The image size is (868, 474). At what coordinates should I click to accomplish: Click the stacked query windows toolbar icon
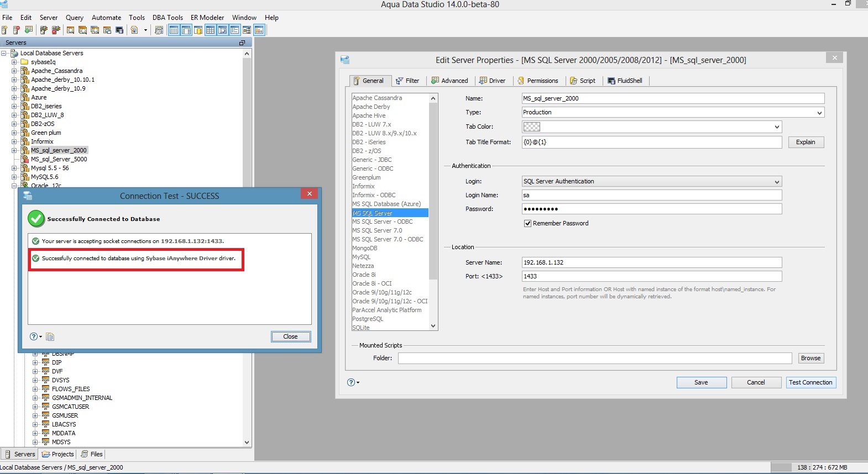point(83,30)
